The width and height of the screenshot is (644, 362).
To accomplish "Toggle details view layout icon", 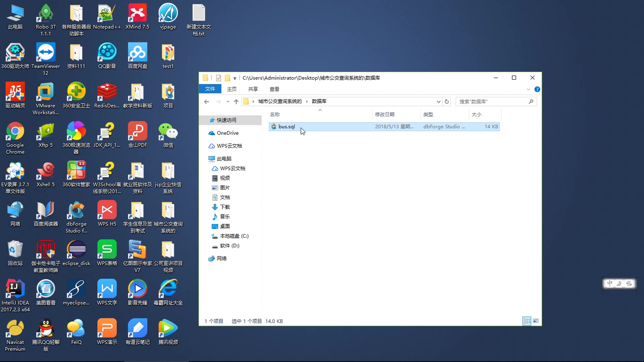I will pos(527,321).
